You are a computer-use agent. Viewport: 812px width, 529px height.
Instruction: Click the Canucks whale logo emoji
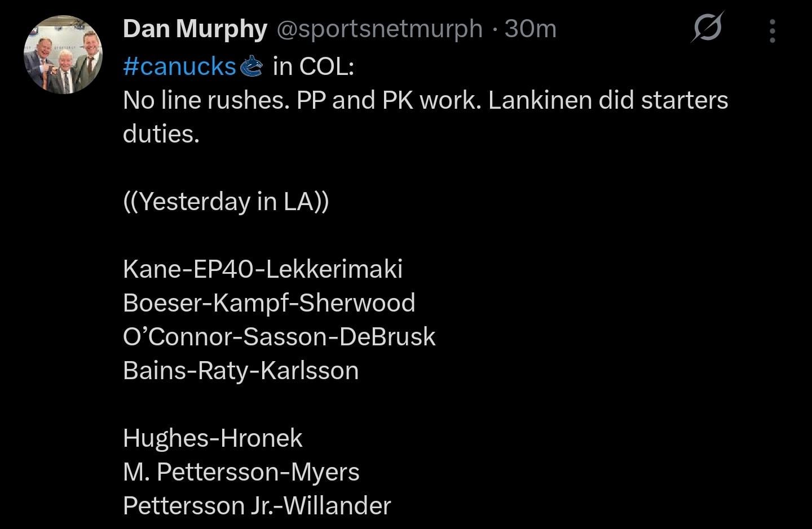pyautogui.click(x=252, y=66)
